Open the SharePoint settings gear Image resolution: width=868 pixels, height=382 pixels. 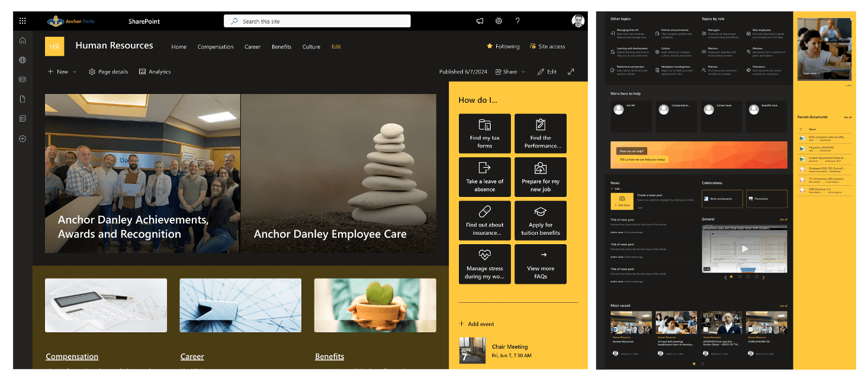point(499,21)
